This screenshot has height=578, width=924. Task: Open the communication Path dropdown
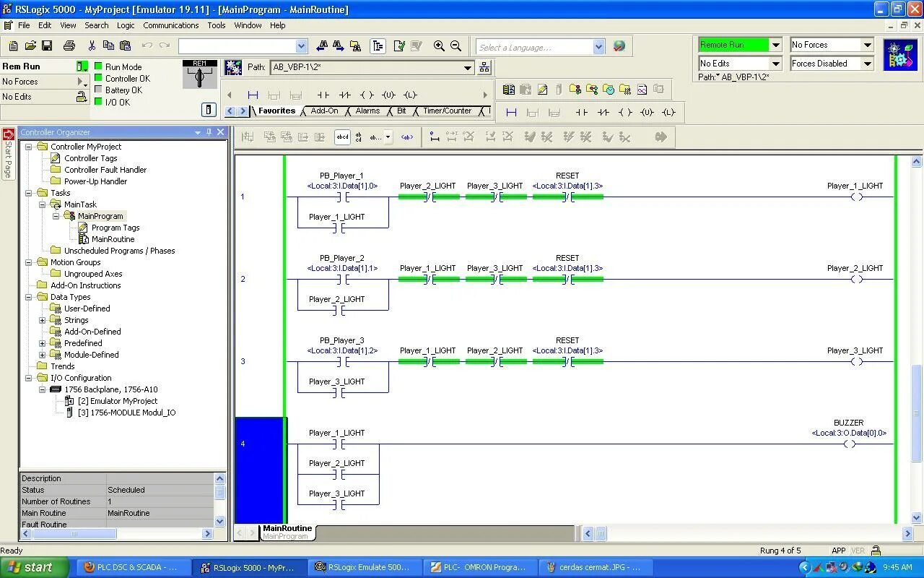click(x=468, y=67)
